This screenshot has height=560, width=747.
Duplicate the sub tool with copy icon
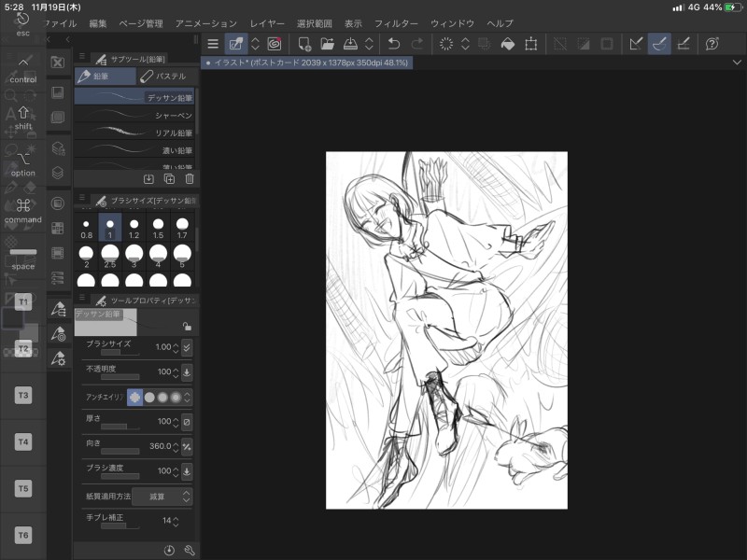[x=169, y=179]
